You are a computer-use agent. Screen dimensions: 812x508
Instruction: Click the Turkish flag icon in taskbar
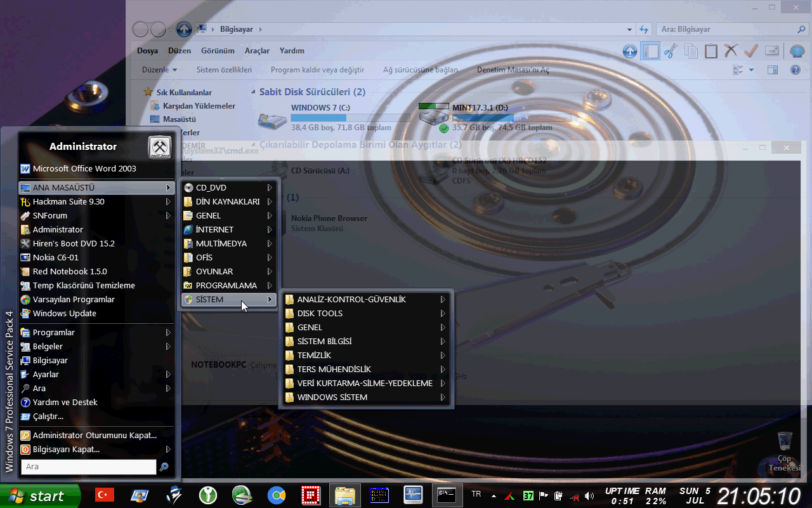point(104,495)
